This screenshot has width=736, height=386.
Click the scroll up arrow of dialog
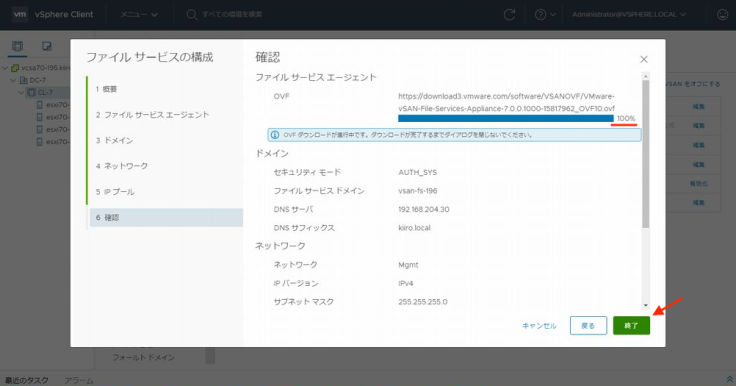tap(646, 76)
